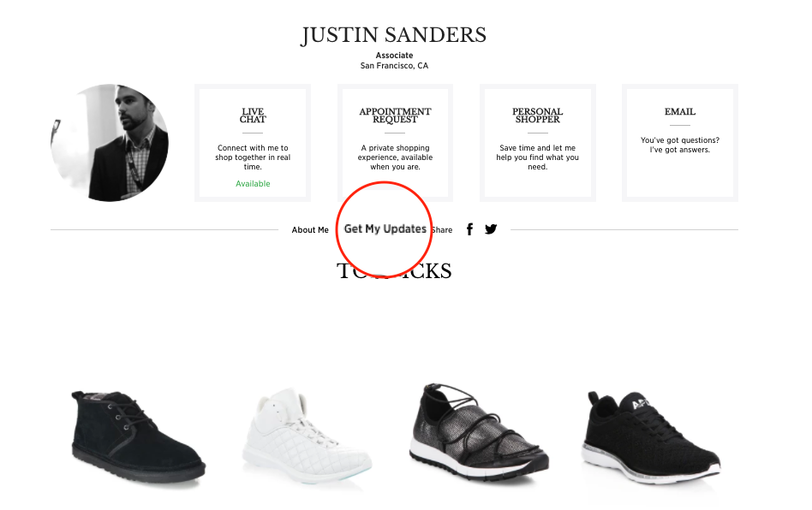Screen dimensions: 812x510
Task: Click the San Francisco, CA location text
Action: [x=395, y=66]
